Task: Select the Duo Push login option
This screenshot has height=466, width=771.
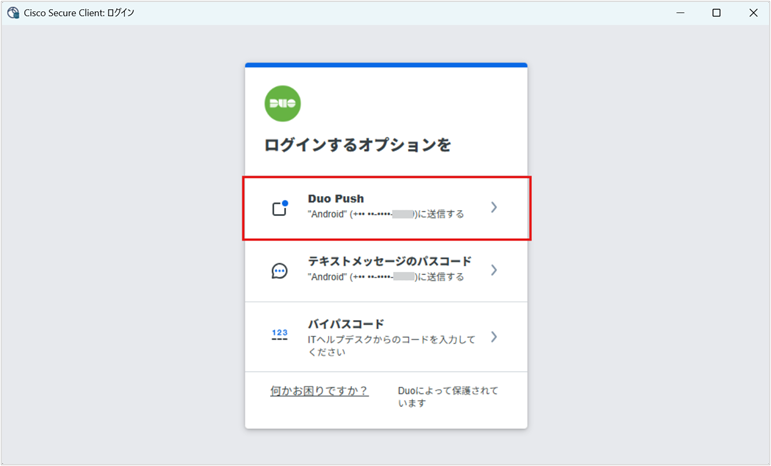Action: point(386,208)
